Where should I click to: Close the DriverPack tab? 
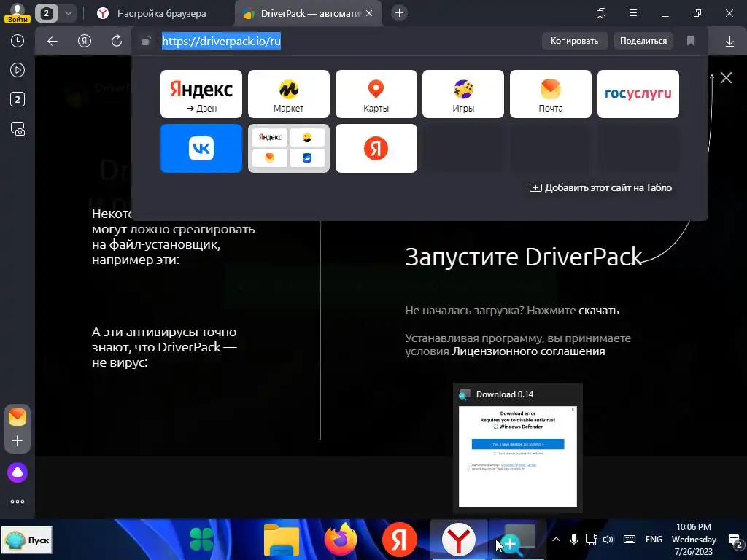pos(369,13)
